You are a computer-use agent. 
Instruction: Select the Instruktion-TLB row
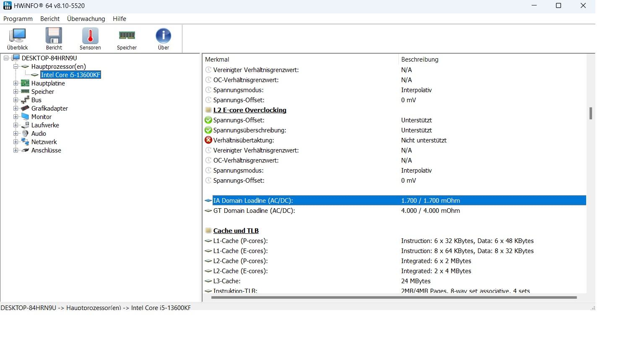click(395, 290)
